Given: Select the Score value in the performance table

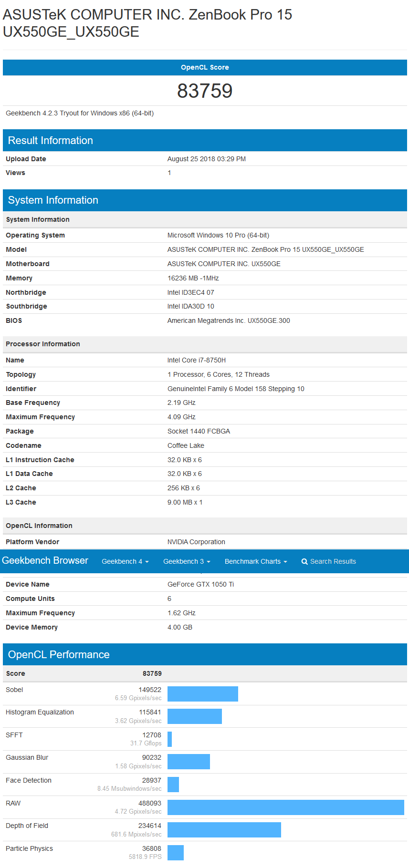Looking at the screenshot, I should 152,673.
